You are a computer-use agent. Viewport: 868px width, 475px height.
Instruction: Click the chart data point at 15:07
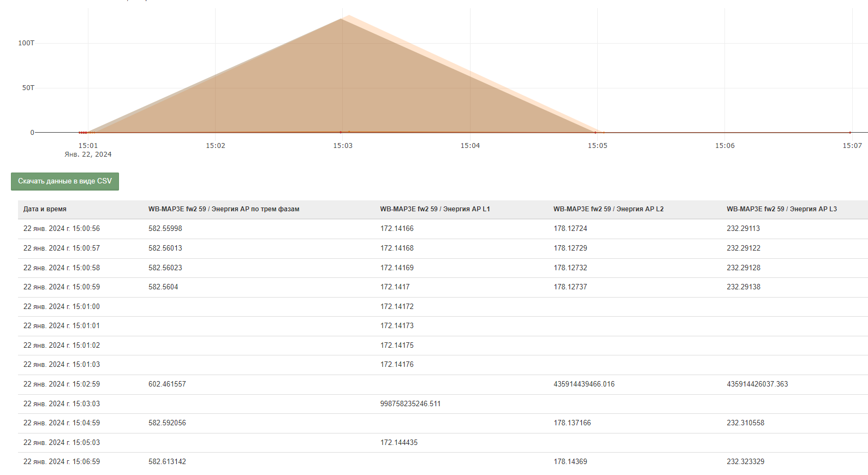850,133
